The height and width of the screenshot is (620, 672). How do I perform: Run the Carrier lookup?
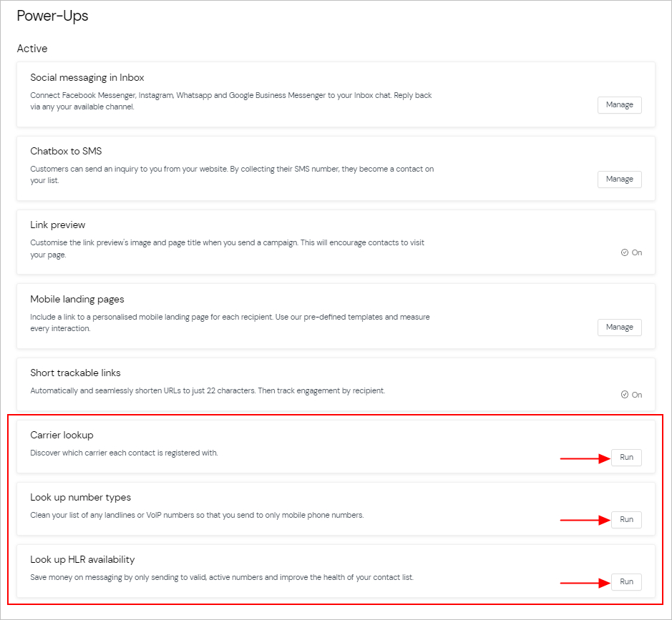626,457
